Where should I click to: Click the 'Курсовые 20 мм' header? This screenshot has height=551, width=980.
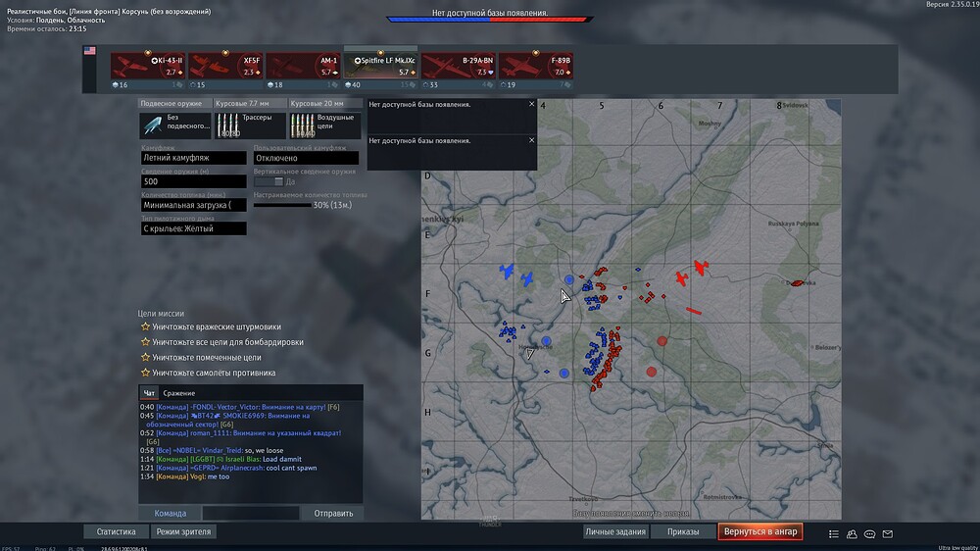325,103
